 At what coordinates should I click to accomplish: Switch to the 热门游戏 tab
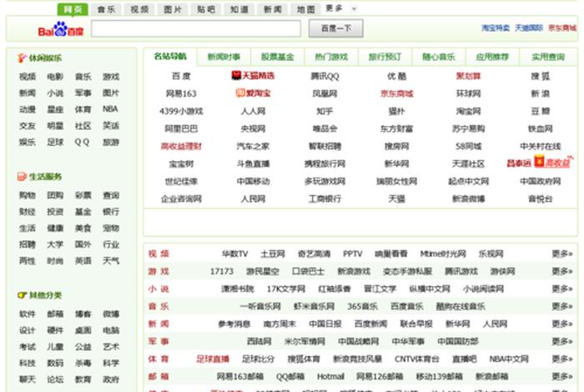pyautogui.click(x=331, y=57)
